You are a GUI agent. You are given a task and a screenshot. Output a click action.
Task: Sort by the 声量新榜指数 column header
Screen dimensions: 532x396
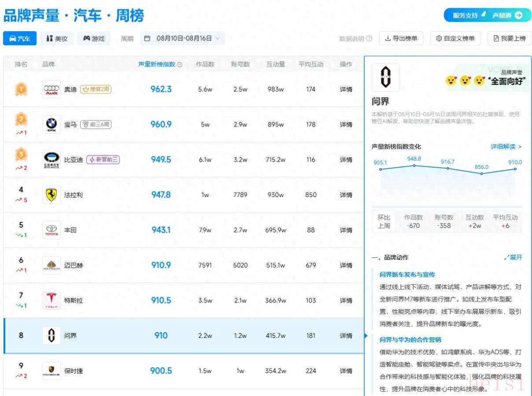point(157,64)
